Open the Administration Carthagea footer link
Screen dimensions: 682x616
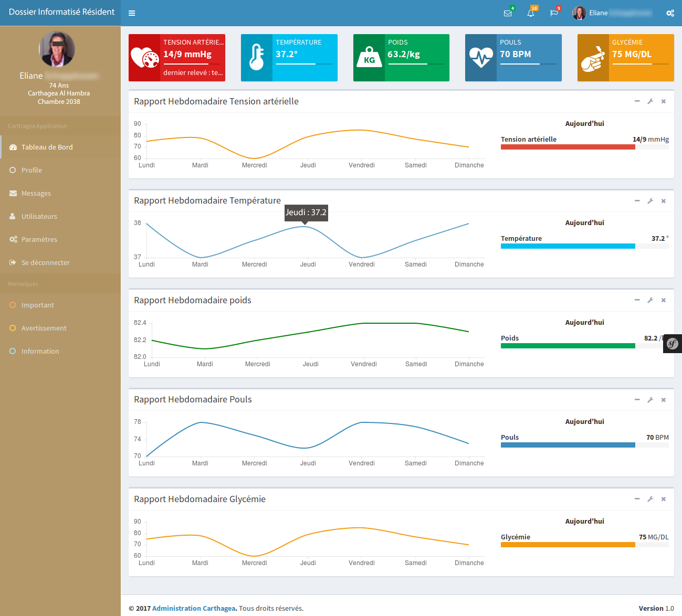[194, 609]
